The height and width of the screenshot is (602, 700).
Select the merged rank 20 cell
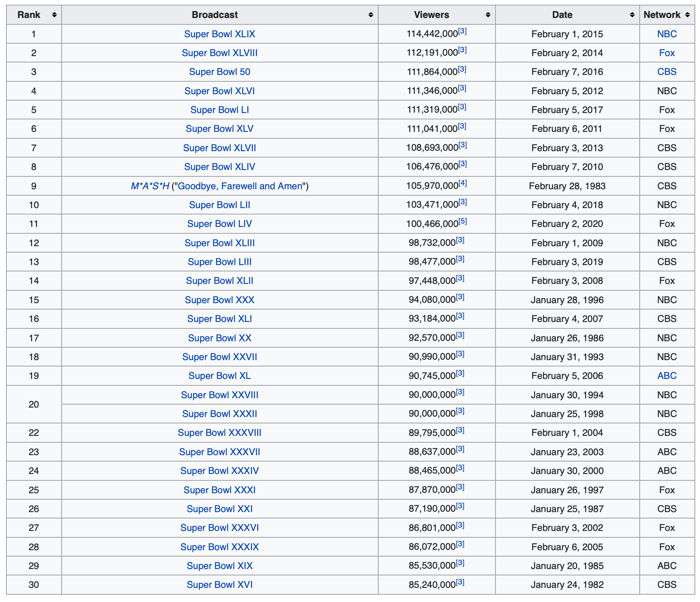(x=34, y=405)
